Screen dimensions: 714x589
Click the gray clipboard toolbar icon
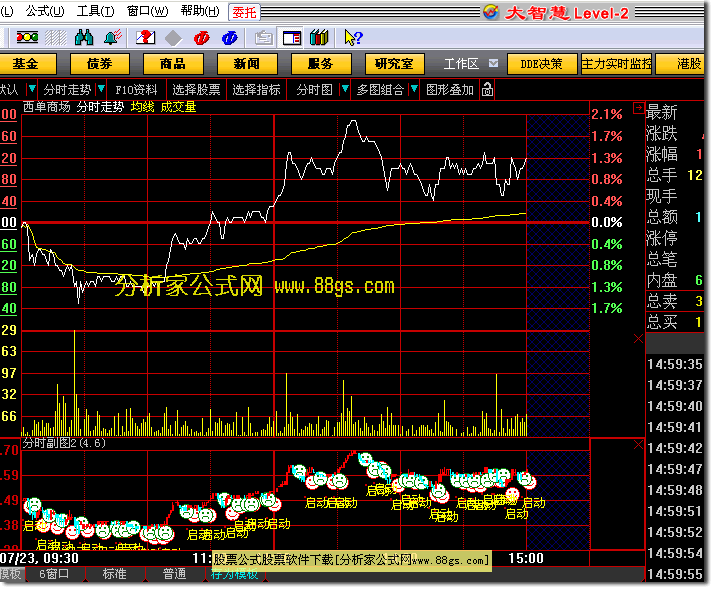click(x=264, y=38)
